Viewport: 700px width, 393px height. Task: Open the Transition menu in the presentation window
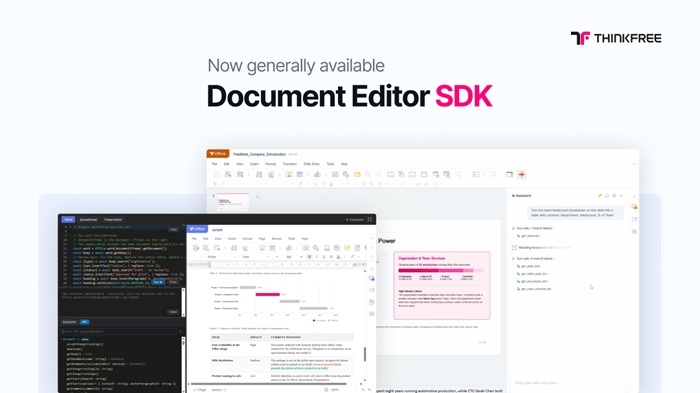pos(290,164)
